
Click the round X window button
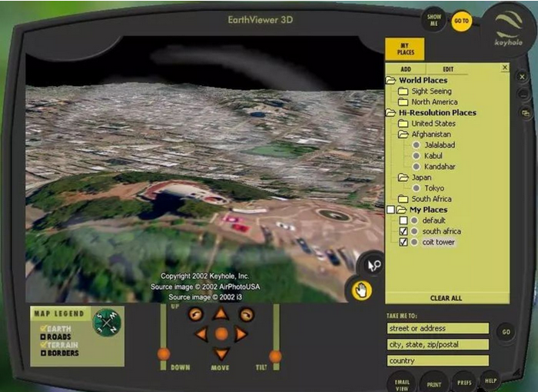[522, 77]
